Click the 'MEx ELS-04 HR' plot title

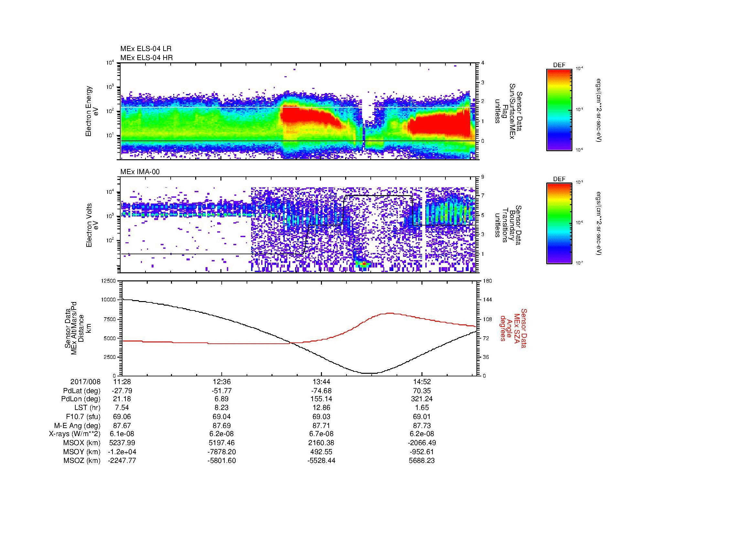pos(146,58)
